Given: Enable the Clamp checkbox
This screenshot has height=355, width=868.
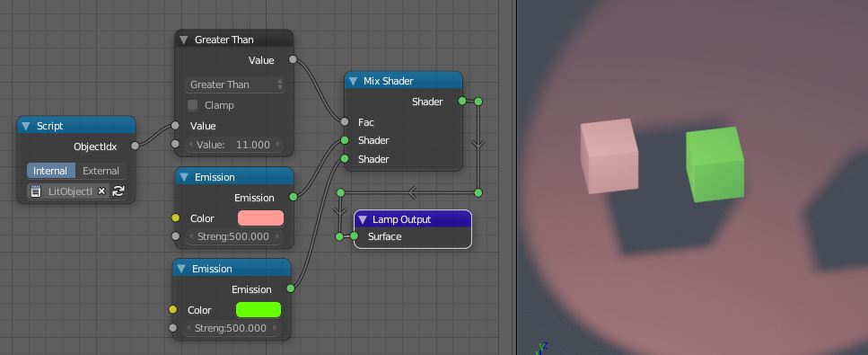Looking at the screenshot, I should pyautogui.click(x=193, y=105).
